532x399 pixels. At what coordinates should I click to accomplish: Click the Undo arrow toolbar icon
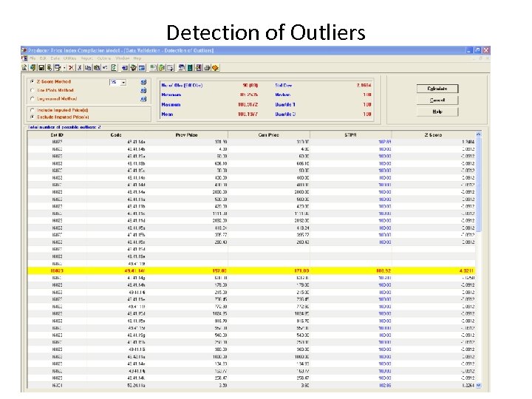coord(105,68)
